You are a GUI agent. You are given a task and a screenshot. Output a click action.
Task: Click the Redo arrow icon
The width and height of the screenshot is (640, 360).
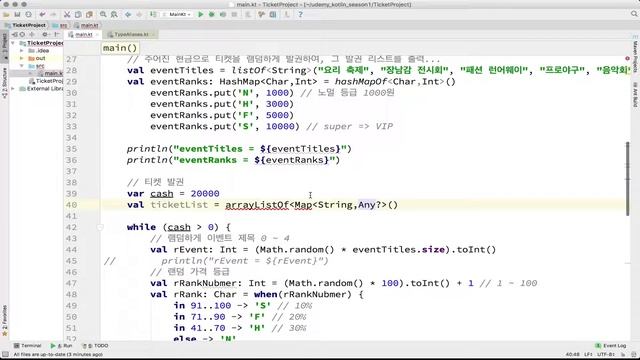(53, 14)
